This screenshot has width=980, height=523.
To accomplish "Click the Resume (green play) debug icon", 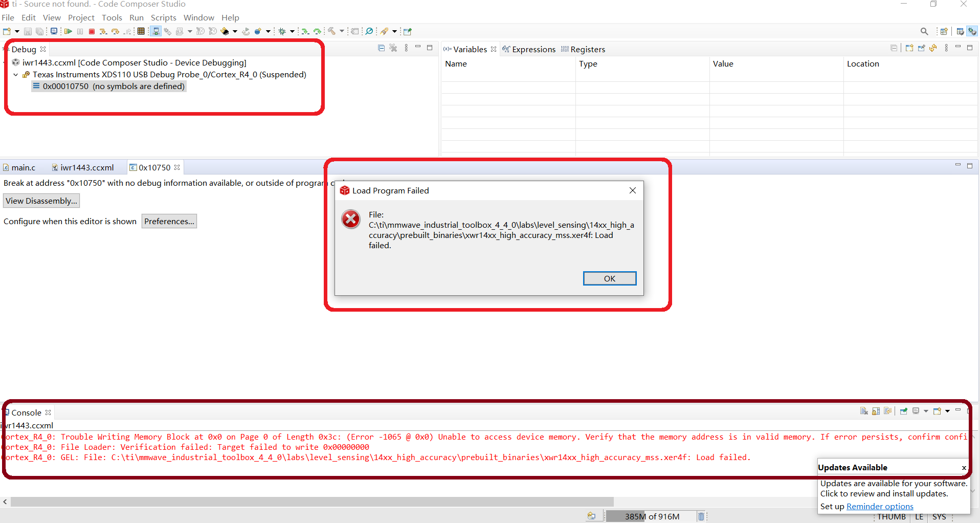I will pos(68,31).
